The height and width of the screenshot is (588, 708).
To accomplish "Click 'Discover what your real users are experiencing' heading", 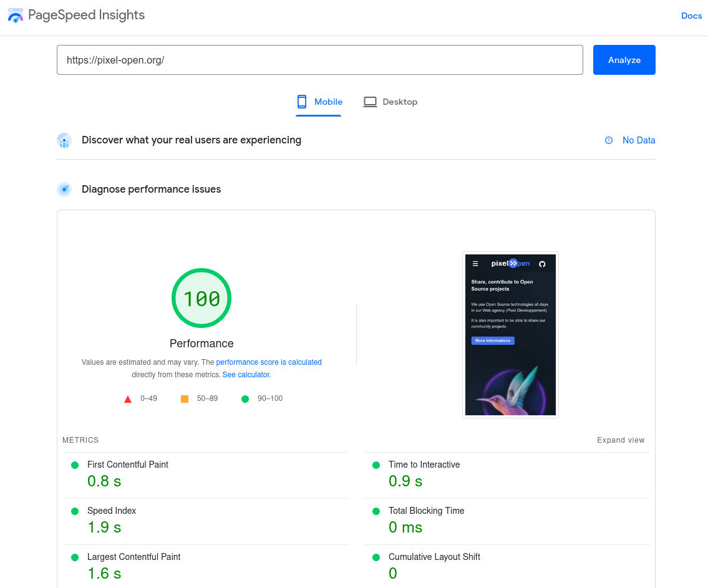I will [192, 140].
